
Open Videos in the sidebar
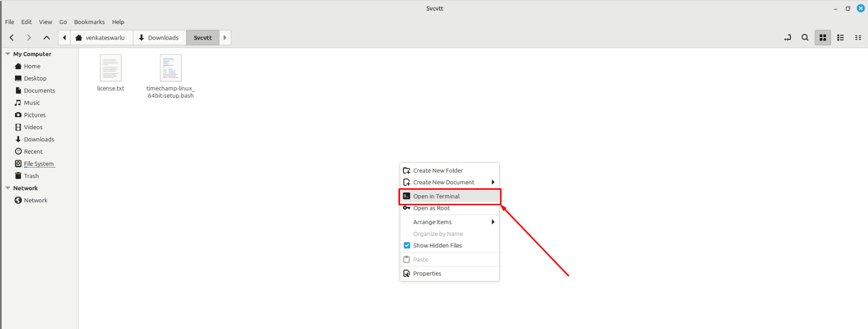pyautogui.click(x=33, y=127)
